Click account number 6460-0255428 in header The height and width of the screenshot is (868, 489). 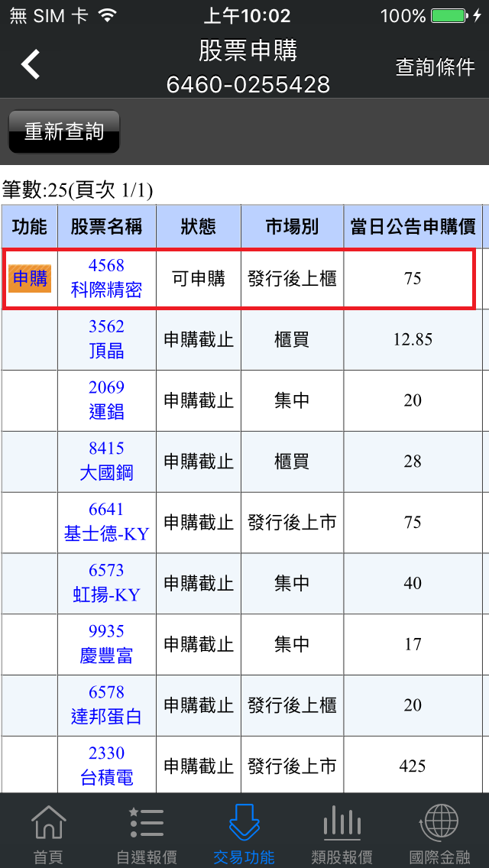[248, 85]
